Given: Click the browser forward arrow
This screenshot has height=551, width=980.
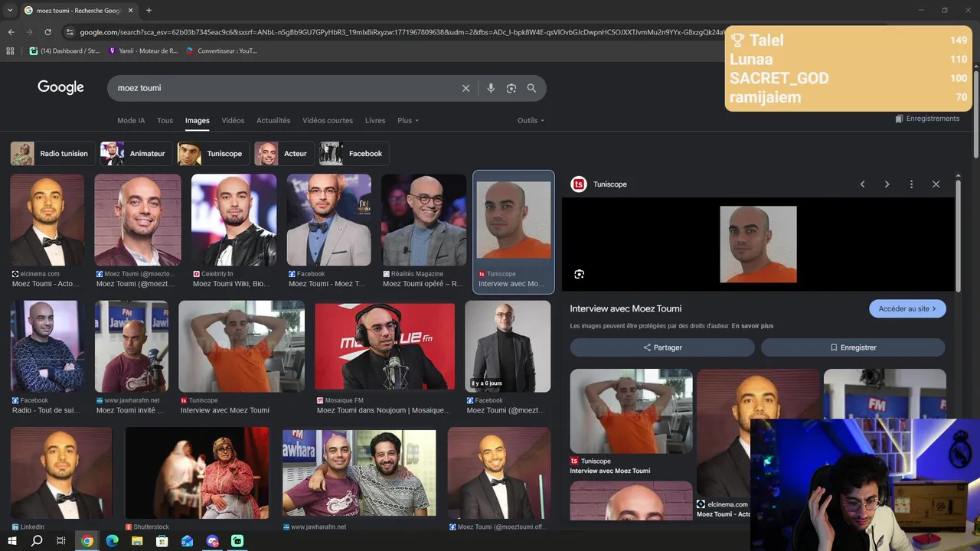Looking at the screenshot, I should pos(29,32).
